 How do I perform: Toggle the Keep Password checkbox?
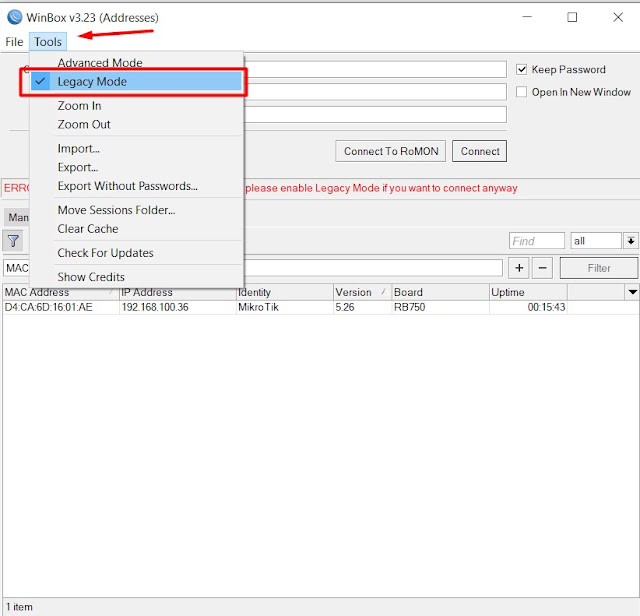point(521,69)
